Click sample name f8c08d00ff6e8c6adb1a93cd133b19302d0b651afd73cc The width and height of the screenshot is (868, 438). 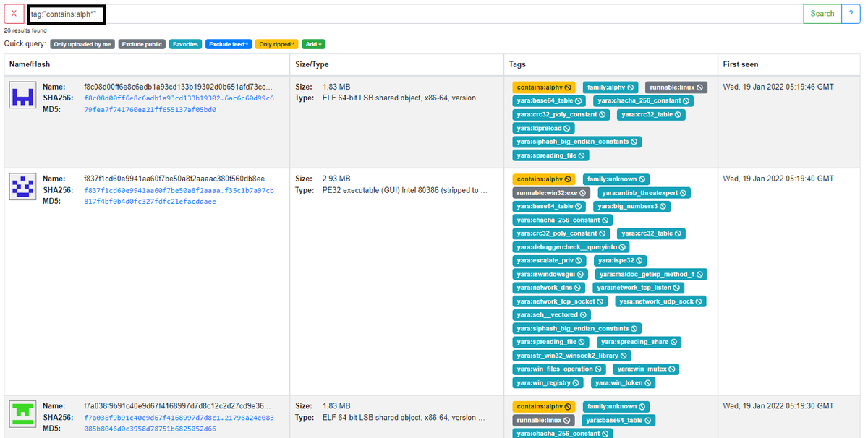tap(179, 87)
